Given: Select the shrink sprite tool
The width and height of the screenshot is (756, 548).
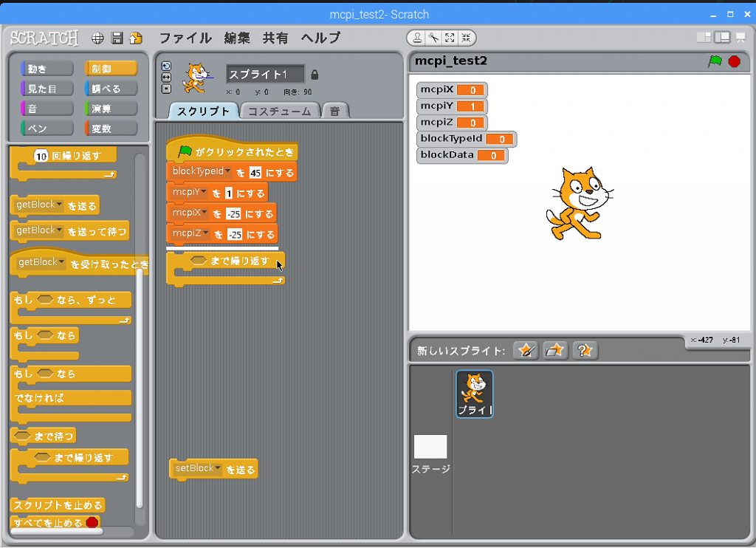Looking at the screenshot, I should (466, 38).
